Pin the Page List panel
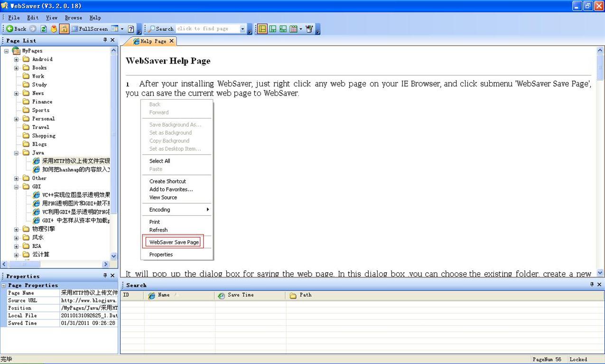The height and width of the screenshot is (364, 605). pyautogui.click(x=105, y=40)
